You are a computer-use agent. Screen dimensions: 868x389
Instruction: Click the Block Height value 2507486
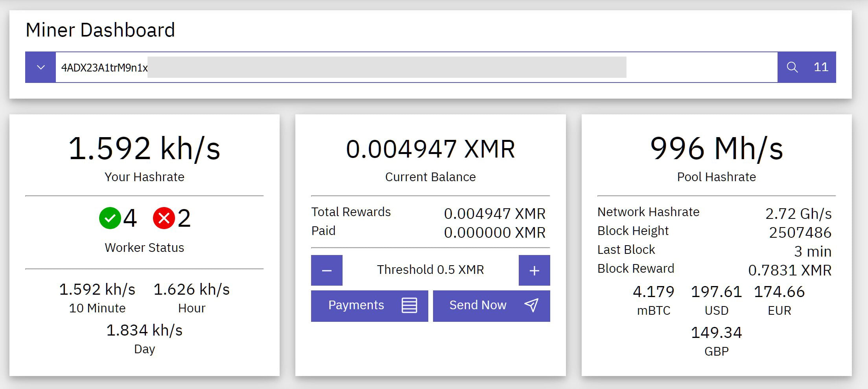[800, 233]
